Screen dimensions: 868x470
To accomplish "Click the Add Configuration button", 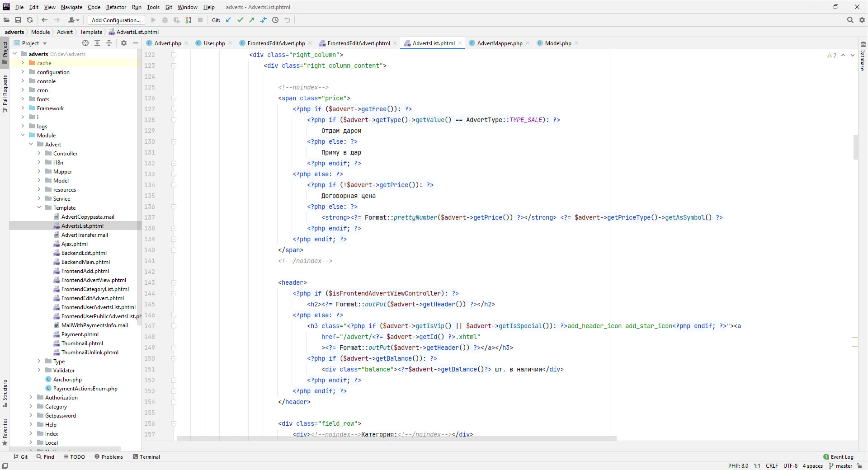I will [x=116, y=20].
